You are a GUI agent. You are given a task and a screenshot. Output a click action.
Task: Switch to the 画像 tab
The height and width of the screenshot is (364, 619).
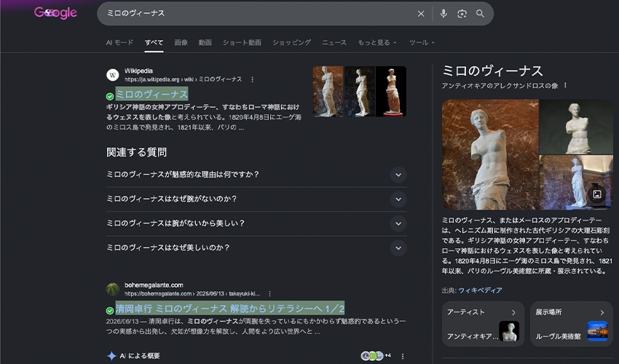(181, 43)
